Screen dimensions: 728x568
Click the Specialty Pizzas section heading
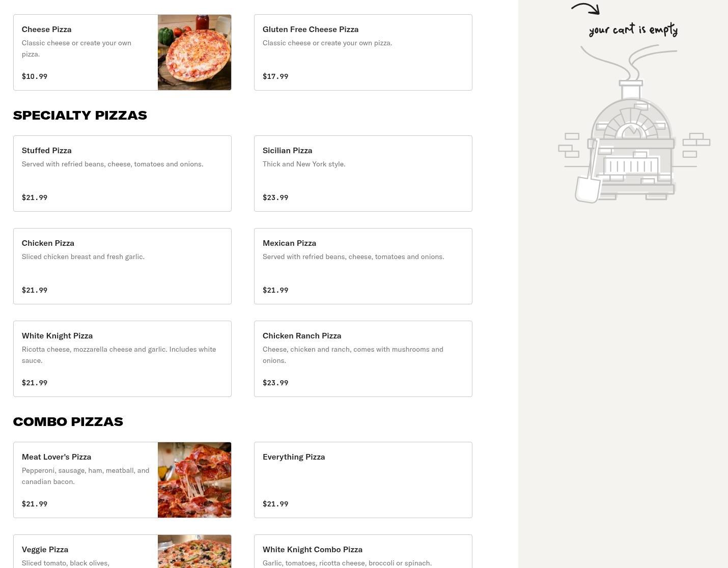(80, 116)
